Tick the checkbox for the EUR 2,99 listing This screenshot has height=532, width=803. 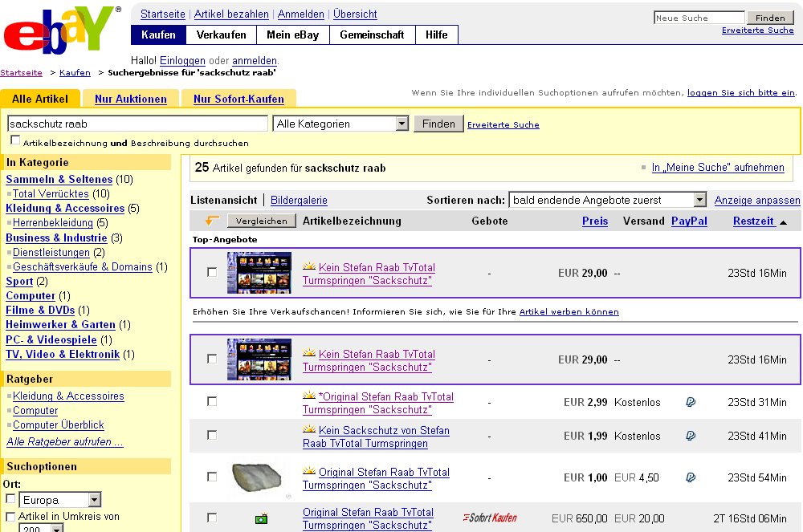pyautogui.click(x=212, y=401)
